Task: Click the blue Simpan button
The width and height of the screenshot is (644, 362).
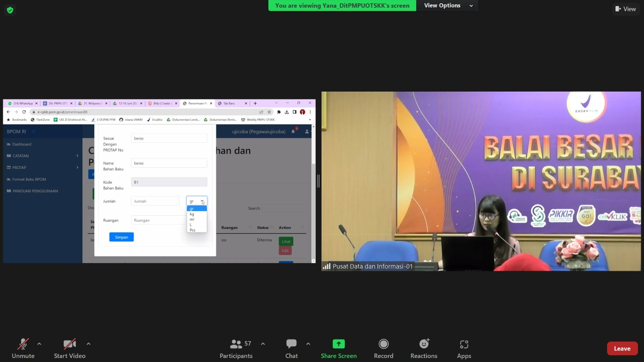Action: pyautogui.click(x=121, y=237)
